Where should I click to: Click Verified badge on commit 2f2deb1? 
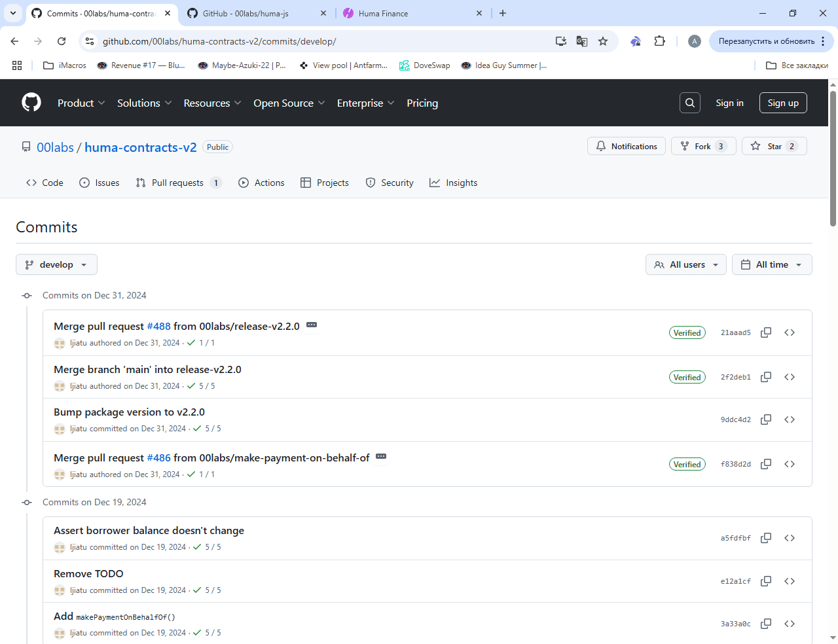point(687,377)
